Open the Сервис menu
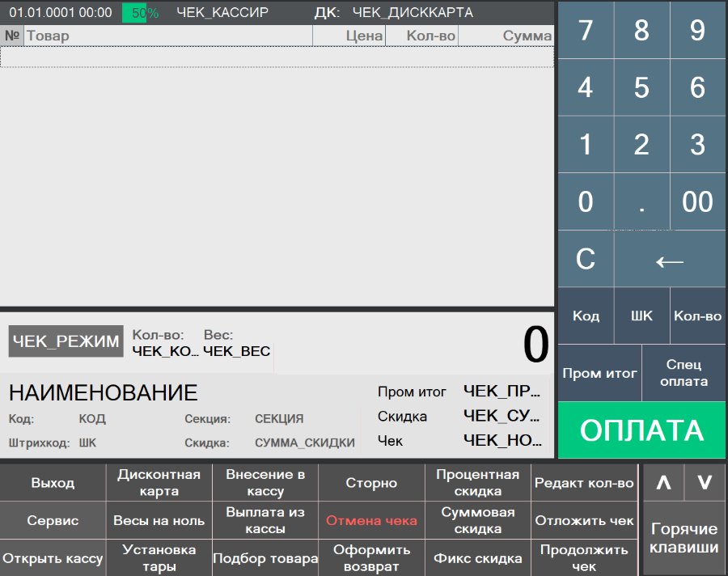The height and width of the screenshot is (576, 728). 53,520
